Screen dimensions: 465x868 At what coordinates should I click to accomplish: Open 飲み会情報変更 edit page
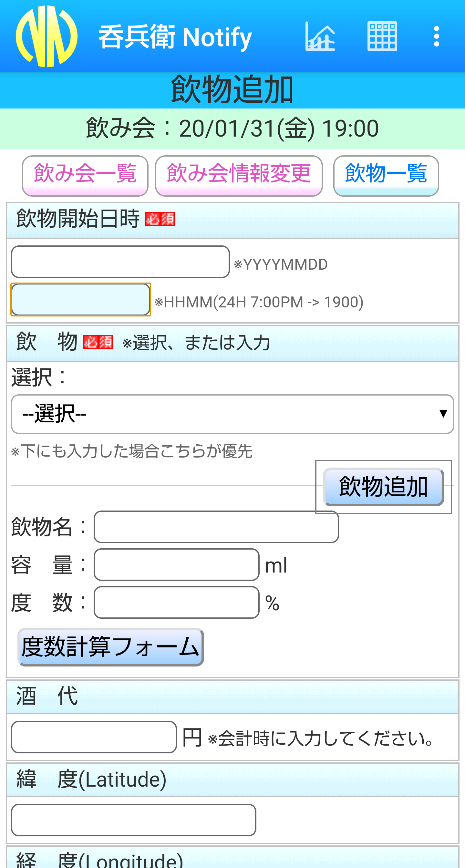239,176
